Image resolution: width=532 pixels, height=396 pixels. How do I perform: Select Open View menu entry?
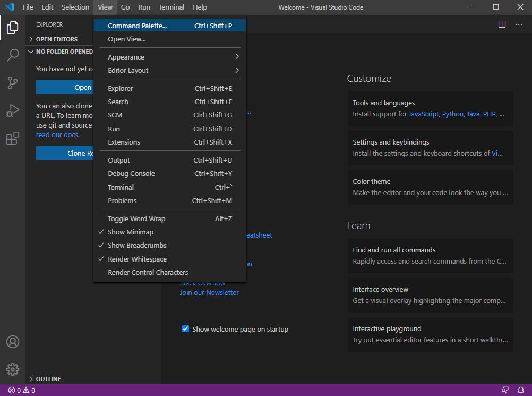170,39
